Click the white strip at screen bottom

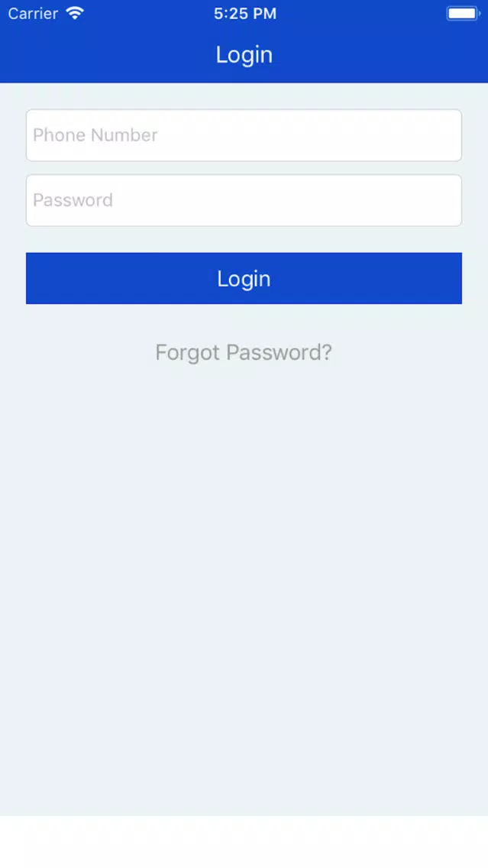tap(244, 841)
